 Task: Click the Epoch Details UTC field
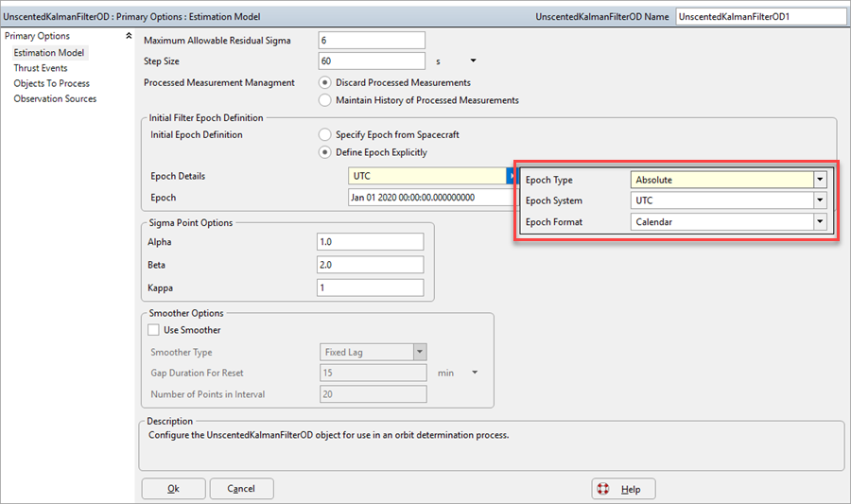(427, 176)
